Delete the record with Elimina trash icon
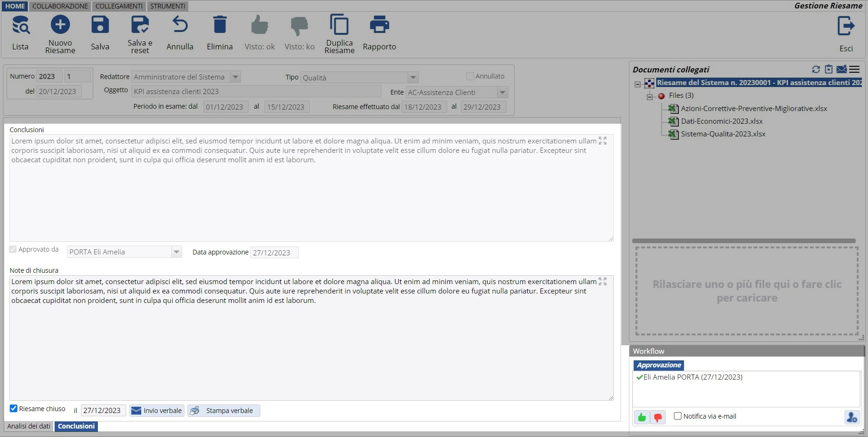The image size is (868, 437). [219, 25]
